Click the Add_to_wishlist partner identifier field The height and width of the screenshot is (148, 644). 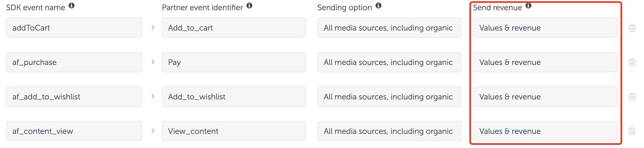[x=234, y=97]
